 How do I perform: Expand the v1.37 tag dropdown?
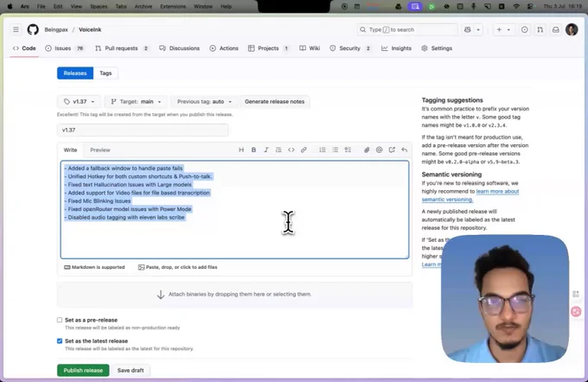point(79,102)
